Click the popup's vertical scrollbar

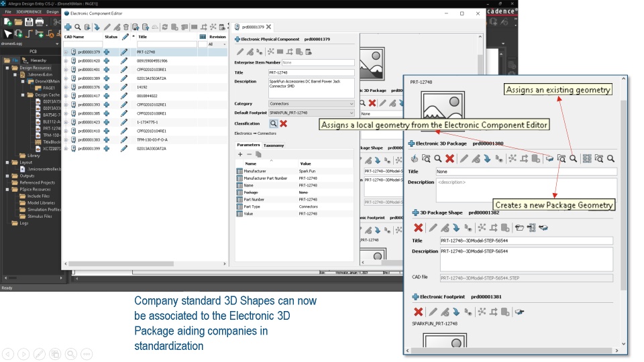[623, 195]
